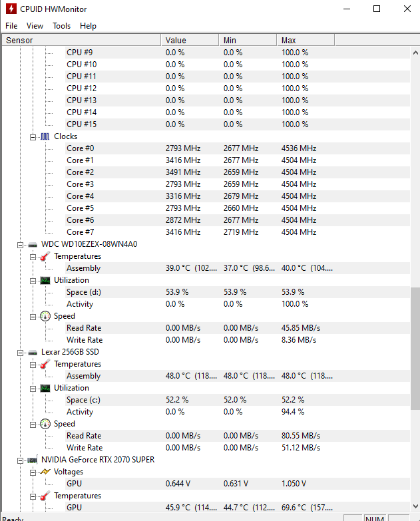Viewport: 420px width, 521px height.
Task: Collapse the WDC WD10EZEX-08WN4A0 device node
Action: coord(20,245)
